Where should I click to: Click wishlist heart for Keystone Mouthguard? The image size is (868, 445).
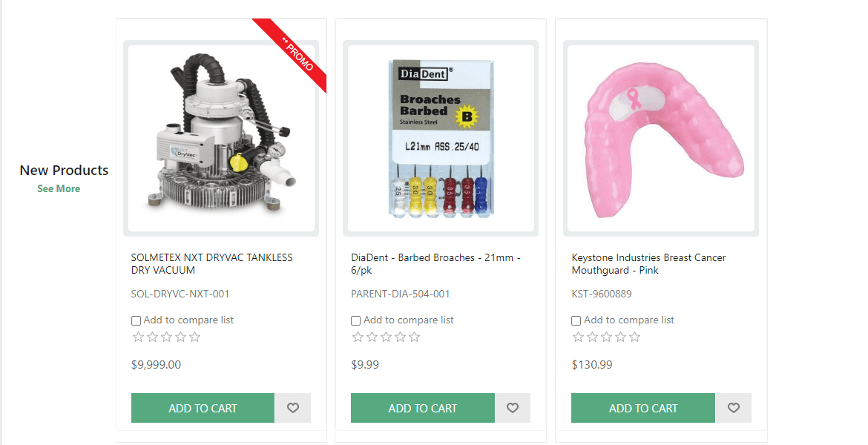click(734, 408)
